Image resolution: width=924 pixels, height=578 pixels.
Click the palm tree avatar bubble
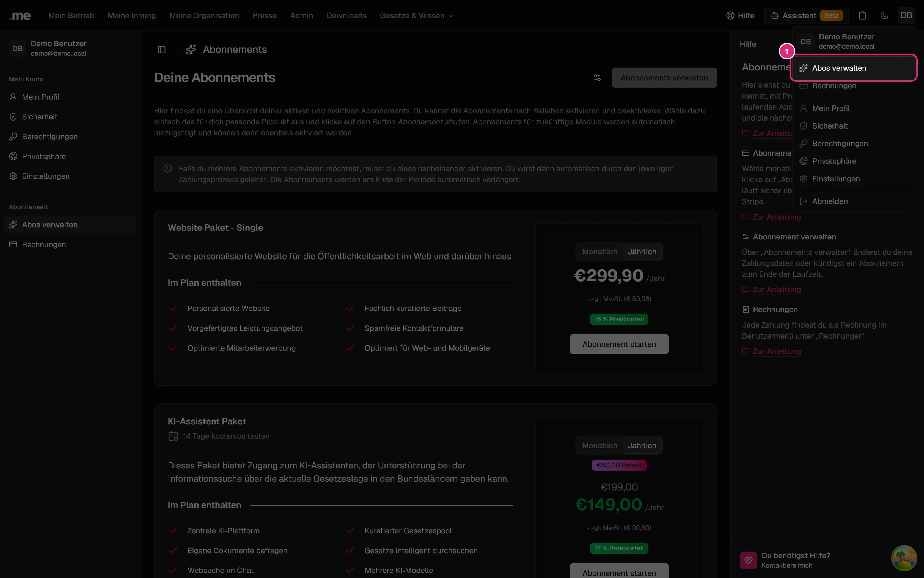click(904, 558)
